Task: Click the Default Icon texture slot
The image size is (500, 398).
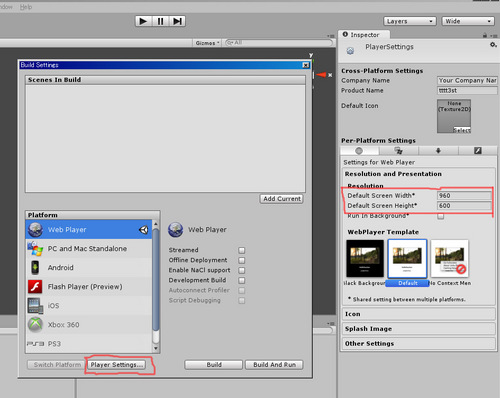Action: click(454, 116)
